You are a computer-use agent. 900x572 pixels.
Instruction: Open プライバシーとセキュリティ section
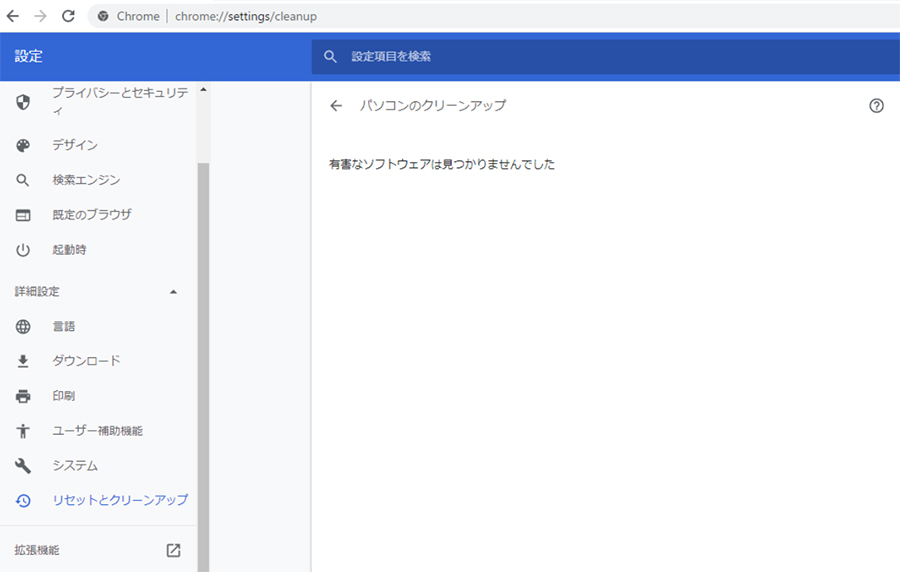pyautogui.click(x=120, y=101)
